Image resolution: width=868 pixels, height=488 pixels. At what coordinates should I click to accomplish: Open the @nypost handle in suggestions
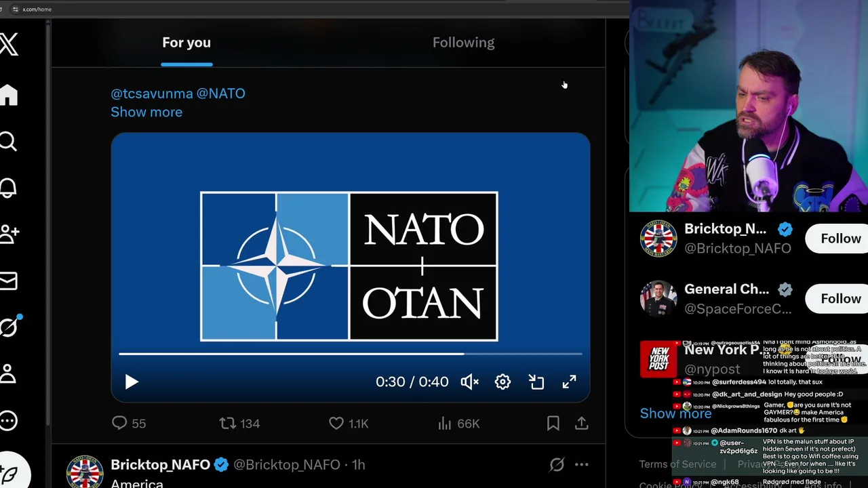712,369
